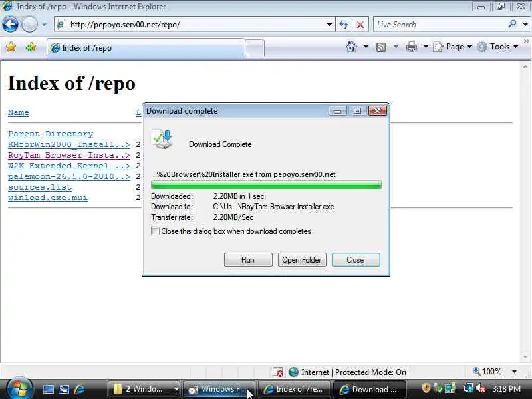The image size is (532, 399).
Task: Click the Show Desktop quick launch icon
Action: [48, 390]
